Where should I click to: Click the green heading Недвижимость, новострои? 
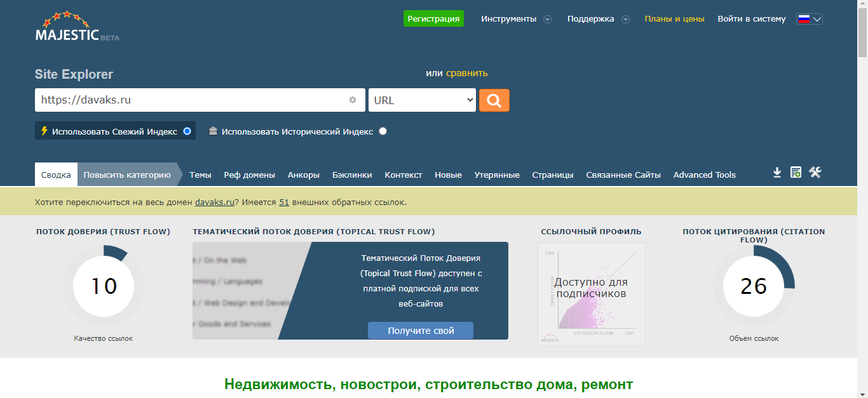tap(429, 384)
